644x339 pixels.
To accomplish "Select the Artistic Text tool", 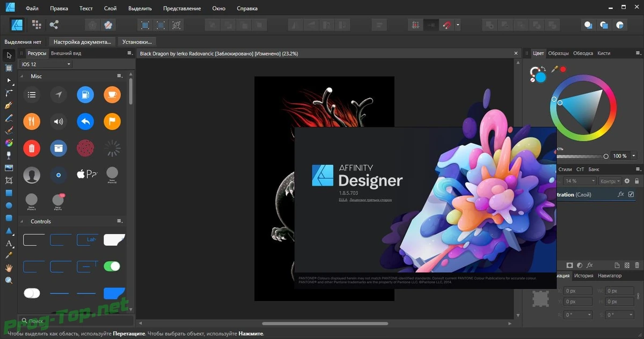I will point(9,243).
